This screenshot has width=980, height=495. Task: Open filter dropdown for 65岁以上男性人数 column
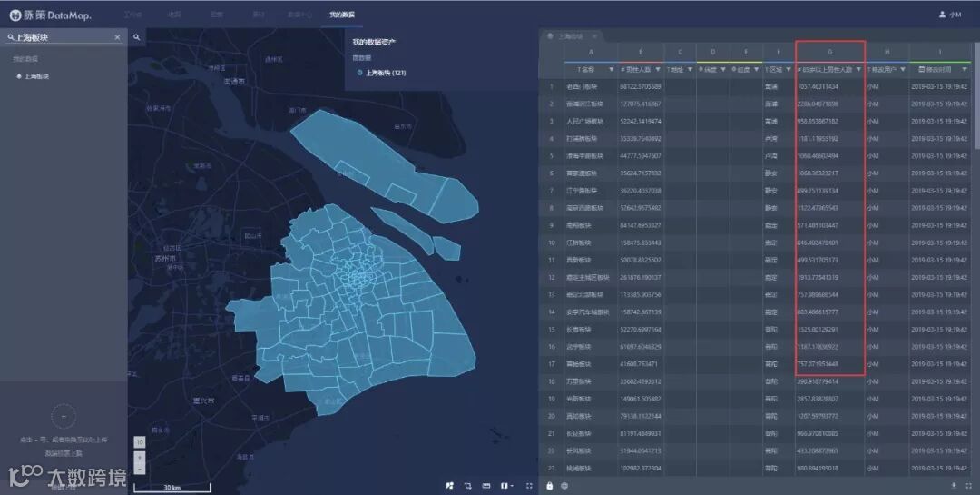(x=858, y=69)
